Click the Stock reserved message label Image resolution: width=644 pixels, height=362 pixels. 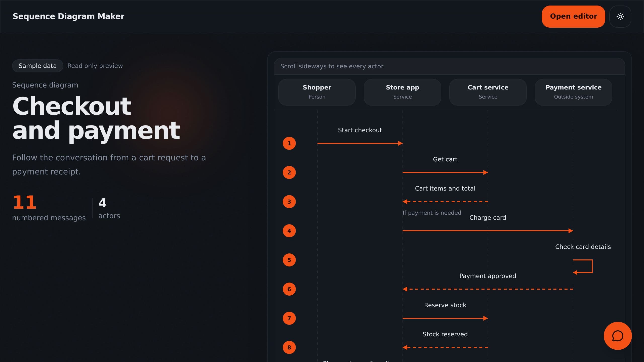click(445, 334)
